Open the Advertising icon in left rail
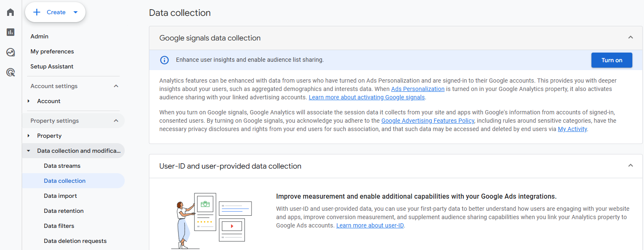 click(x=10, y=73)
